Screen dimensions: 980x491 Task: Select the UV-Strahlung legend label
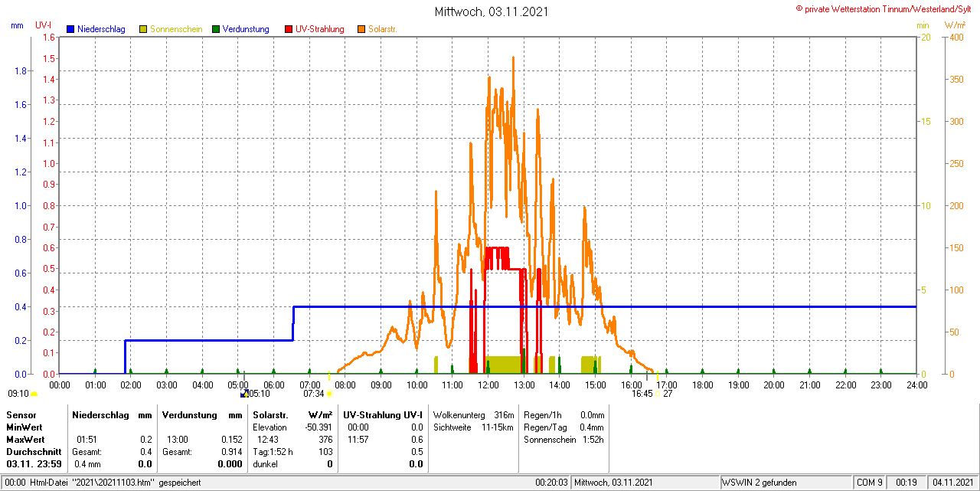click(320, 29)
